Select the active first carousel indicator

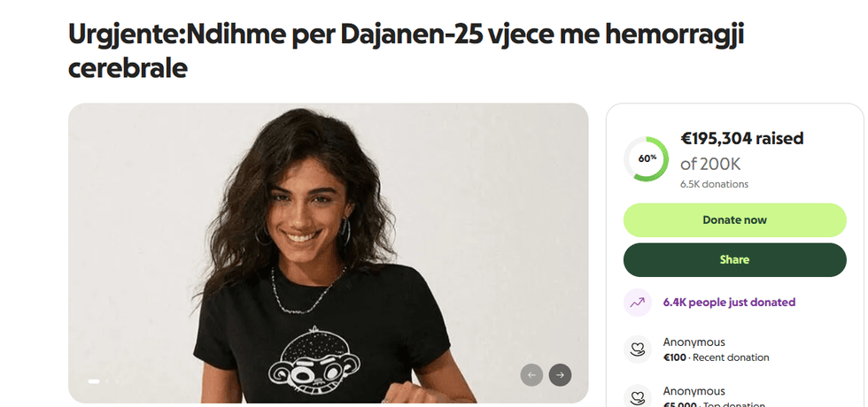point(94,381)
